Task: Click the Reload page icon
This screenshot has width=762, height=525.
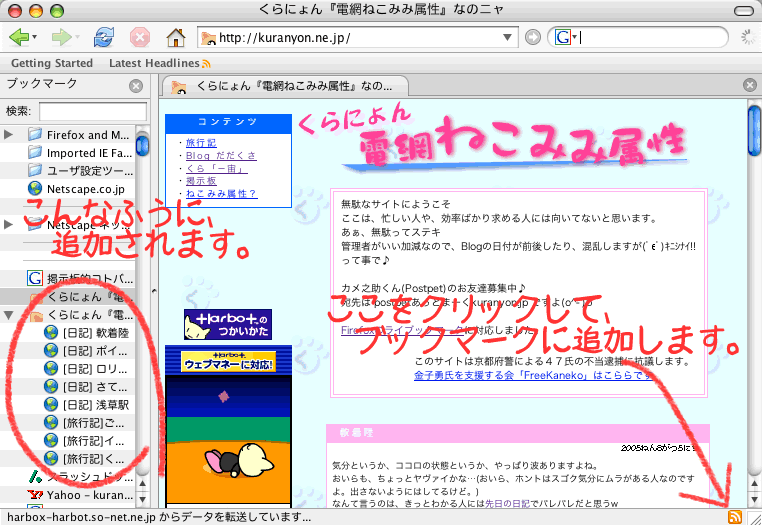Action: pos(103,38)
